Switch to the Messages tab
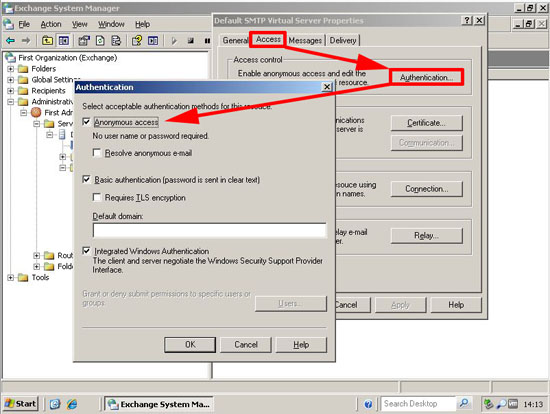The height and width of the screenshot is (414, 550). [305, 40]
